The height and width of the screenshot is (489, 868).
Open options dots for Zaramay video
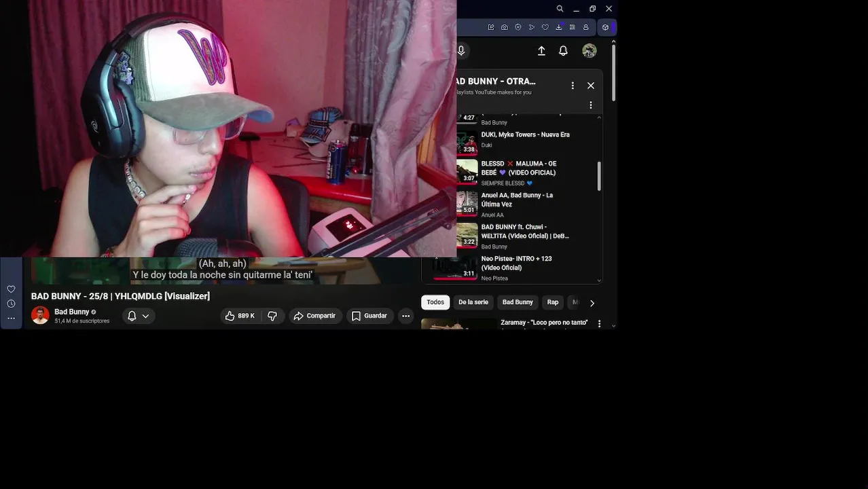pyautogui.click(x=599, y=324)
